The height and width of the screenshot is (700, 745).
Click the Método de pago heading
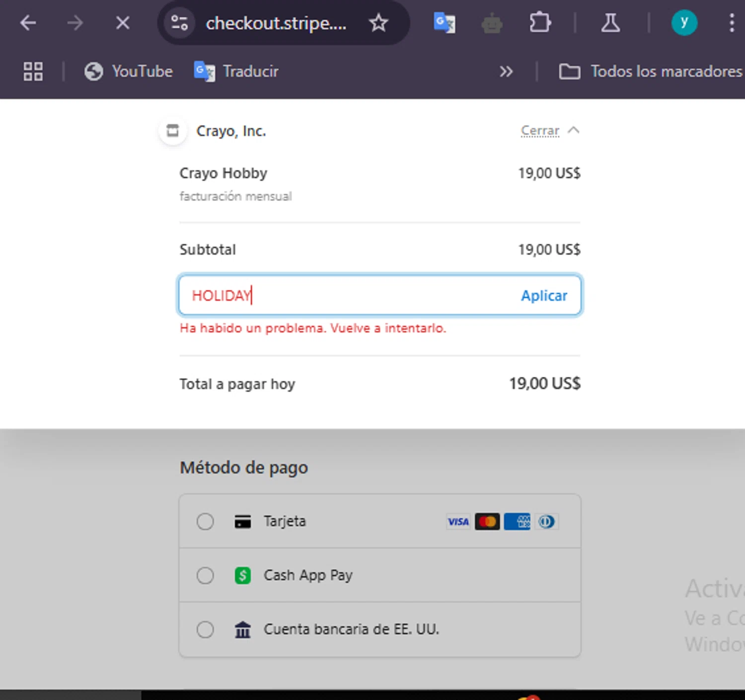pos(244,468)
